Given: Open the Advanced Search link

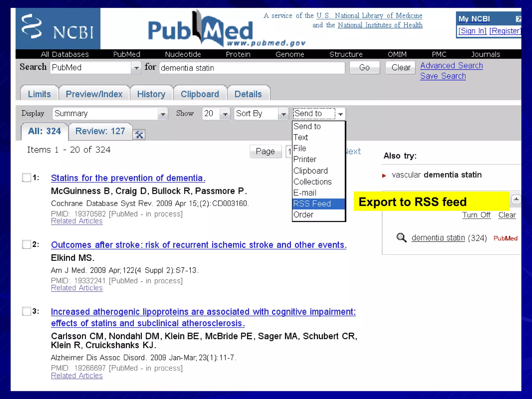Looking at the screenshot, I should pyautogui.click(x=451, y=66).
